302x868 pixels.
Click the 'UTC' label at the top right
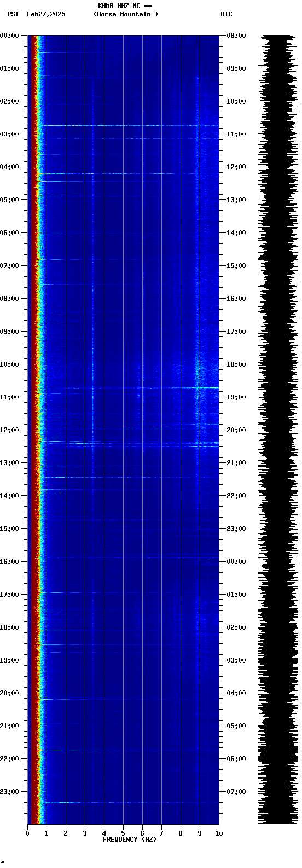pos(226,14)
